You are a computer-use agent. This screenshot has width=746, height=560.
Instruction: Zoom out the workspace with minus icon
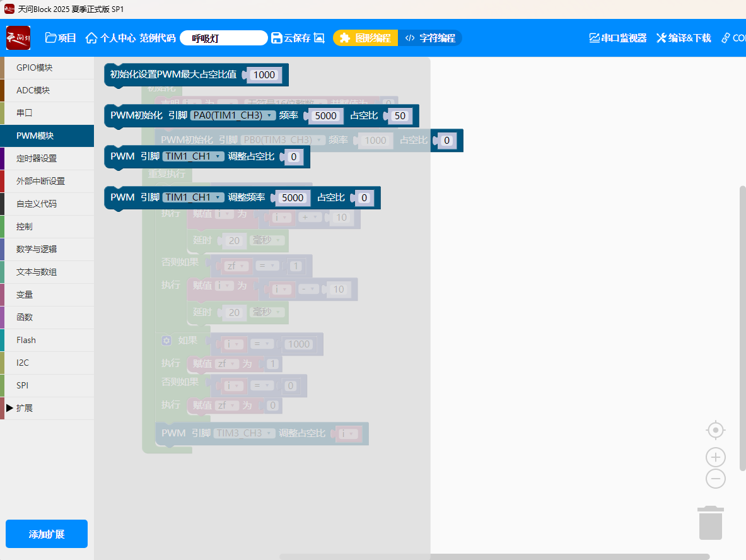pos(715,479)
